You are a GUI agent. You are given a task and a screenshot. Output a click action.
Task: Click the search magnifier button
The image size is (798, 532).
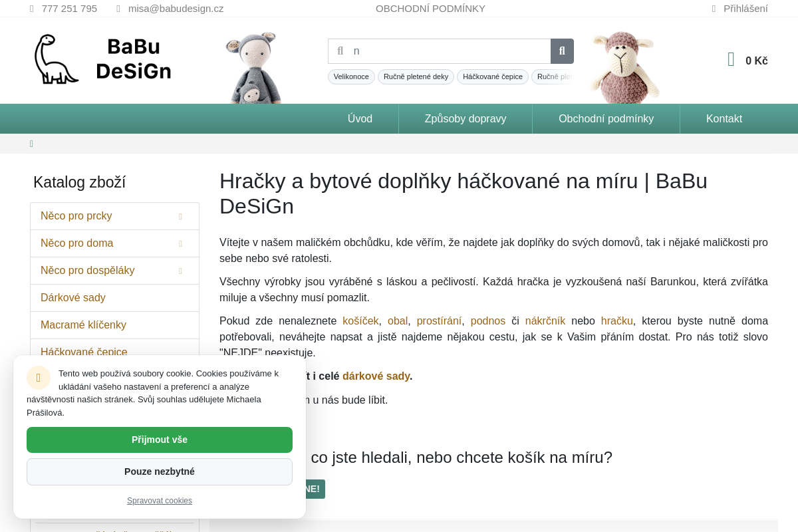tap(562, 51)
